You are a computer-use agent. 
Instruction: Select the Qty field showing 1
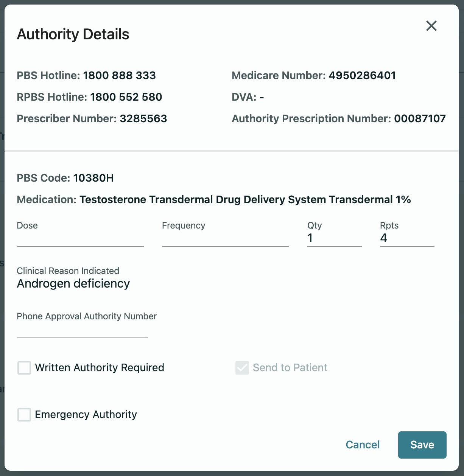(x=334, y=238)
